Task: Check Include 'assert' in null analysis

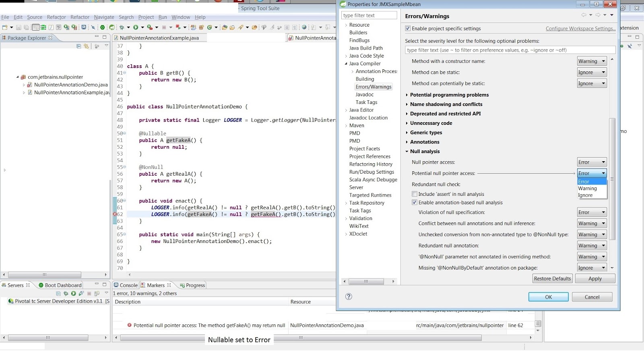Action: 415,194
